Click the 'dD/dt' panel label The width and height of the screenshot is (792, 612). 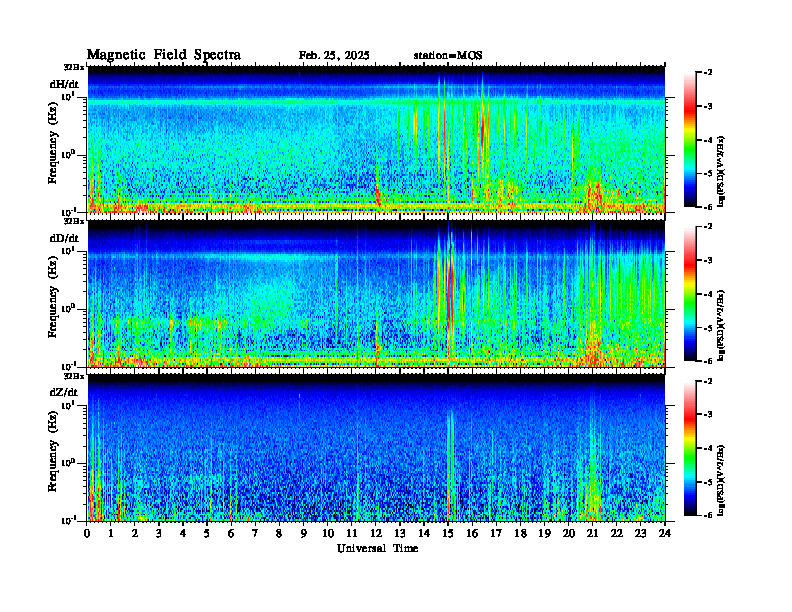[64, 238]
